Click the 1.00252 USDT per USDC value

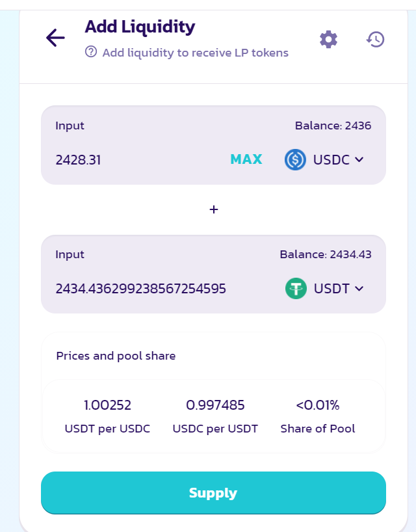click(107, 405)
